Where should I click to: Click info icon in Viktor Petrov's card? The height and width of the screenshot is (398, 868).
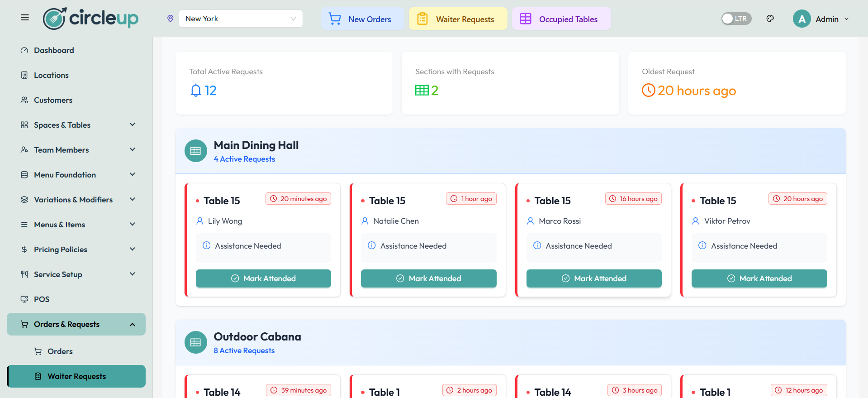coord(702,245)
